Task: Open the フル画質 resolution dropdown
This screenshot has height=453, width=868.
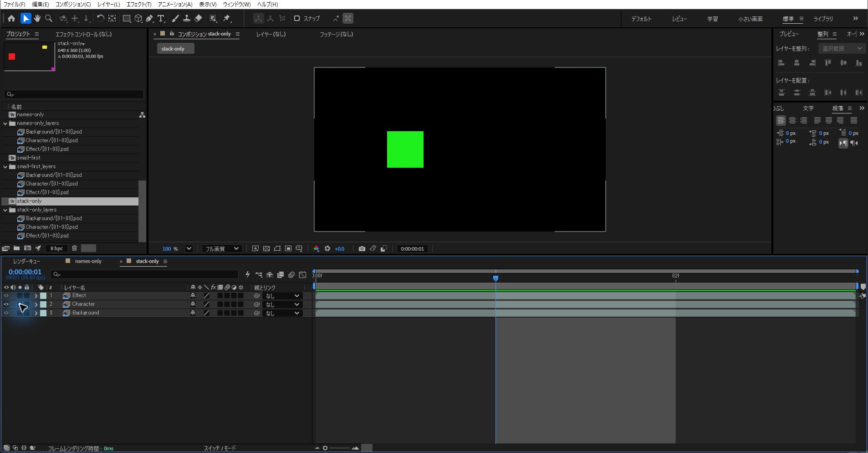Action: coord(221,249)
